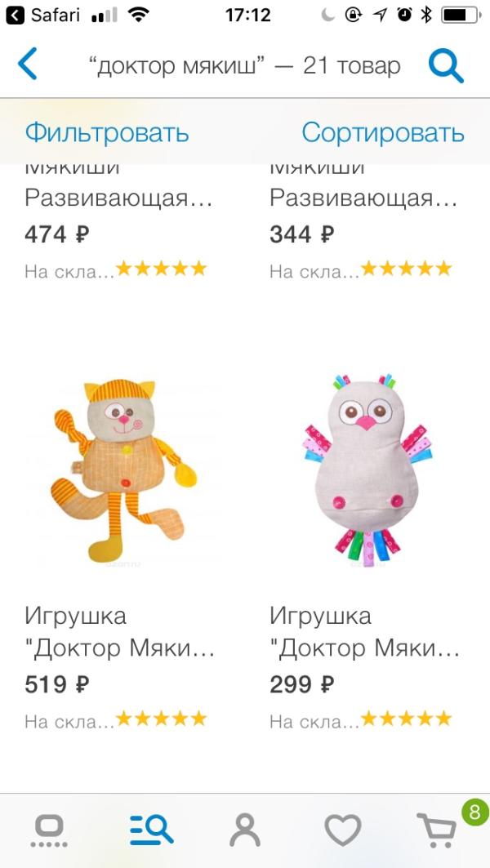
Task: Tap the blue back arrow icon
Action: click(x=28, y=64)
